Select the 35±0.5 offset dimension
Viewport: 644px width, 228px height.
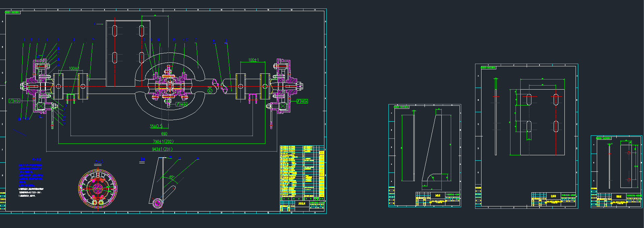pyautogui.click(x=156, y=126)
